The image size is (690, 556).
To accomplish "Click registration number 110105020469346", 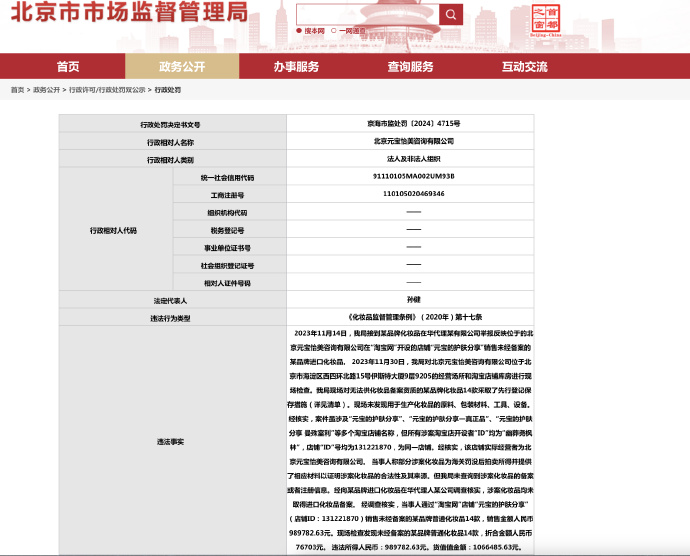I will point(413,194).
